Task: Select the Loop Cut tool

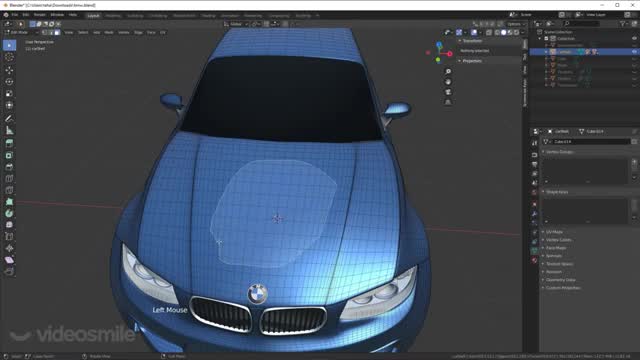Action: pos(9,178)
